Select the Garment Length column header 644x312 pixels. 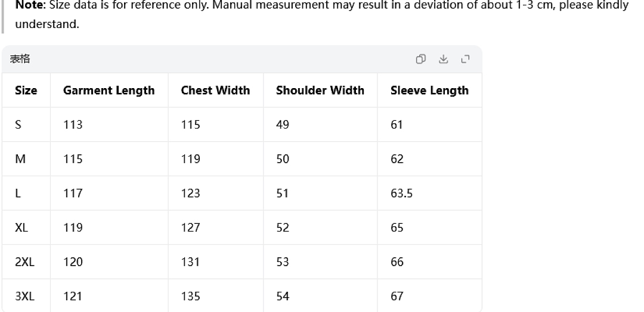(x=109, y=90)
